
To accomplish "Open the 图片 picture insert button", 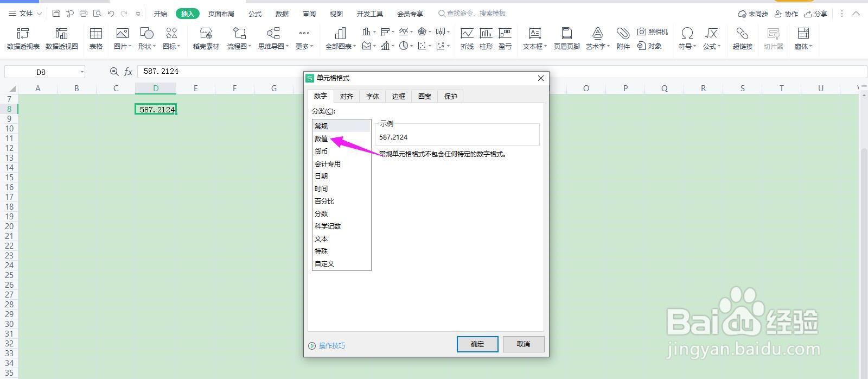I will click(123, 39).
